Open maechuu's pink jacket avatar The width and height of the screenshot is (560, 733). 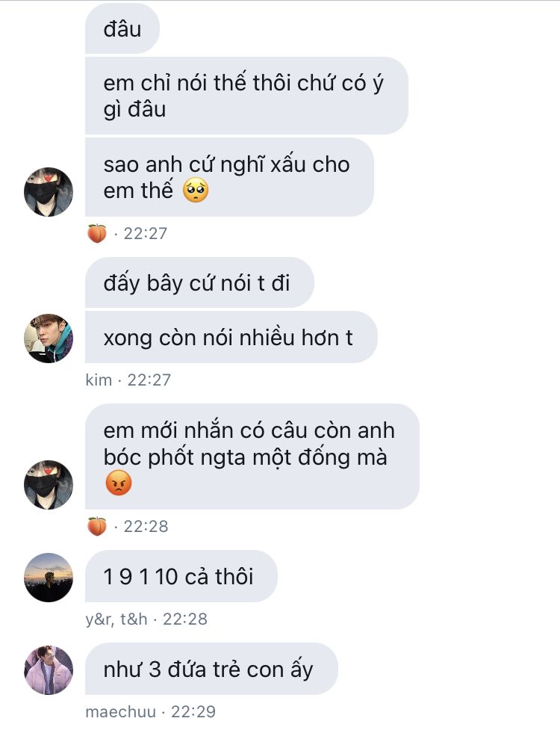[49, 670]
